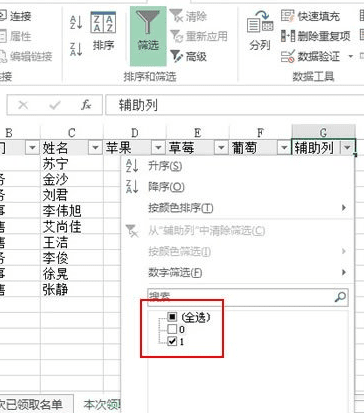364x413 pixels.
Task: Select column G header
Action: click(323, 133)
